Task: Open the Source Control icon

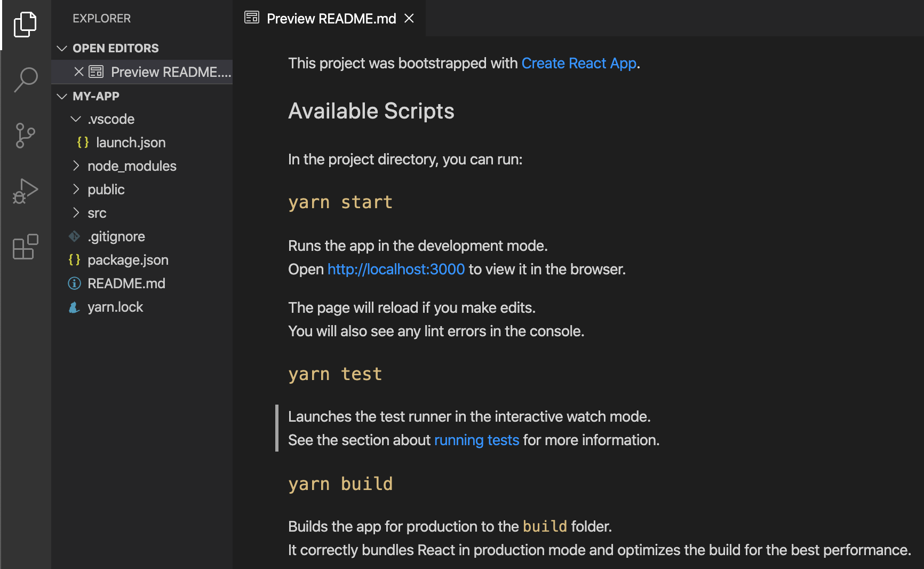Action: tap(25, 136)
